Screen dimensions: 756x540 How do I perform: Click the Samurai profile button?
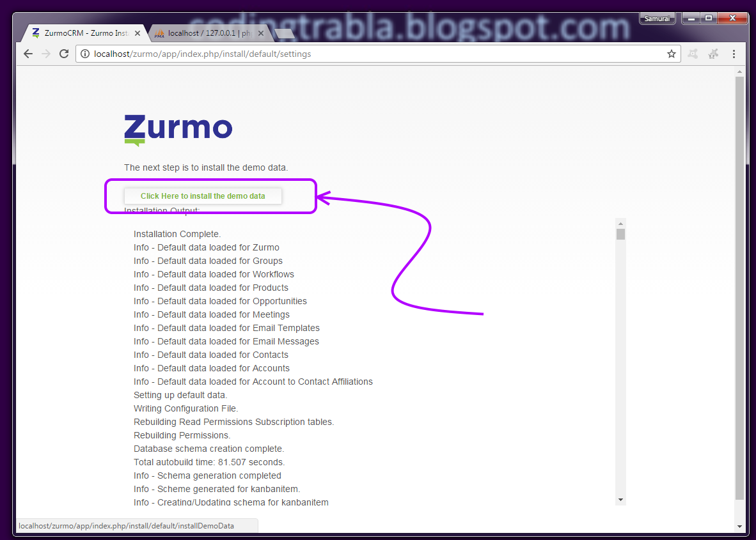tap(657, 19)
